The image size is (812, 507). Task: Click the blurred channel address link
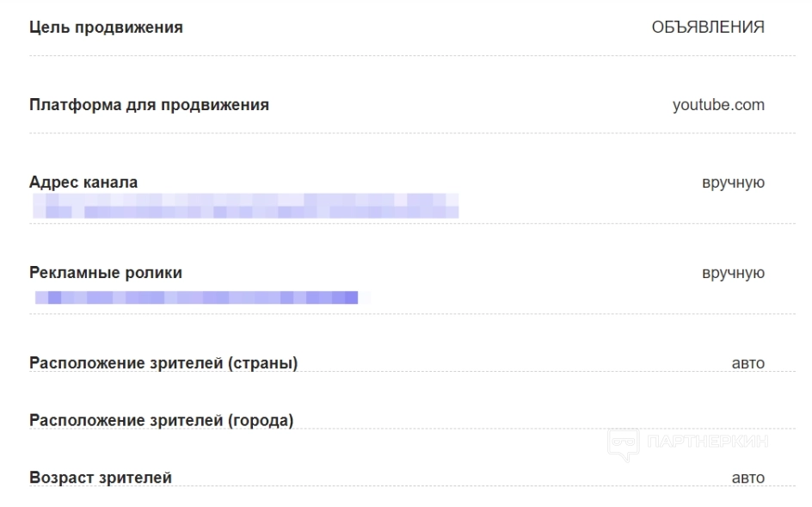245,206
